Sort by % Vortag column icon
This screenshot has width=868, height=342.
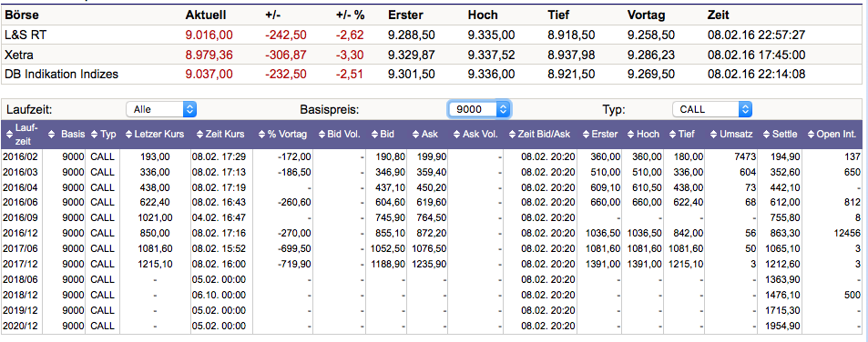pos(262,134)
